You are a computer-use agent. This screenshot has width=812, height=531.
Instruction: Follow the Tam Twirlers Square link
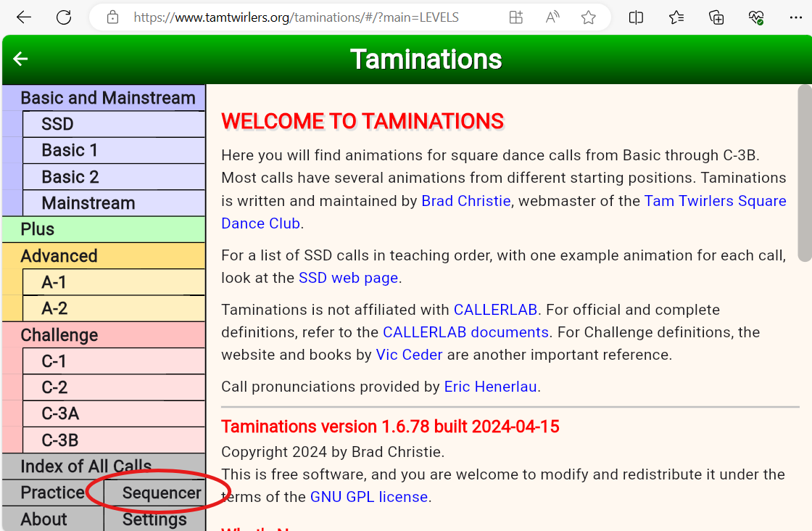[x=715, y=200]
